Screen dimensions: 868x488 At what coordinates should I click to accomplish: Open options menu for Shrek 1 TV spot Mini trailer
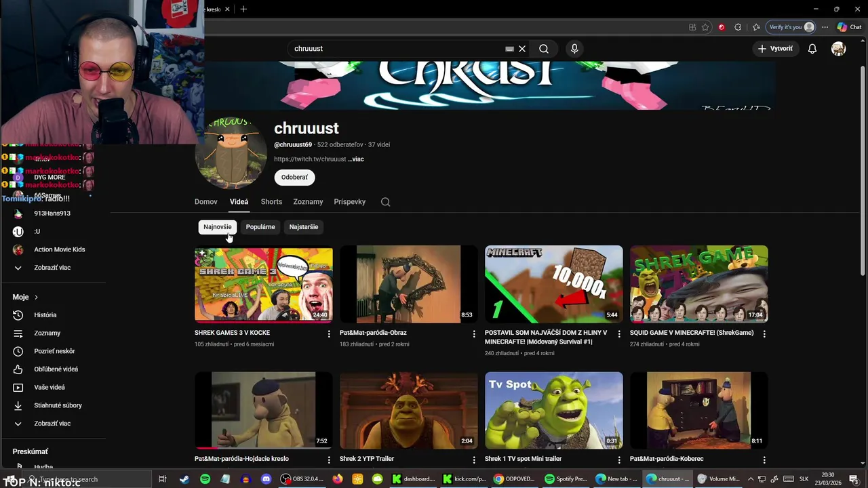pos(619,460)
